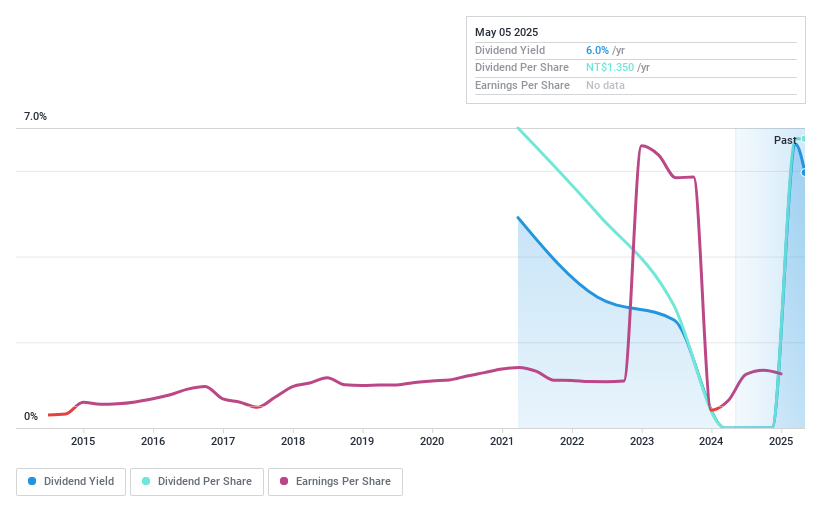This screenshot has height=508, width=821.
Task: Toggle the Earnings Per Share legend button
Action: [x=335, y=481]
